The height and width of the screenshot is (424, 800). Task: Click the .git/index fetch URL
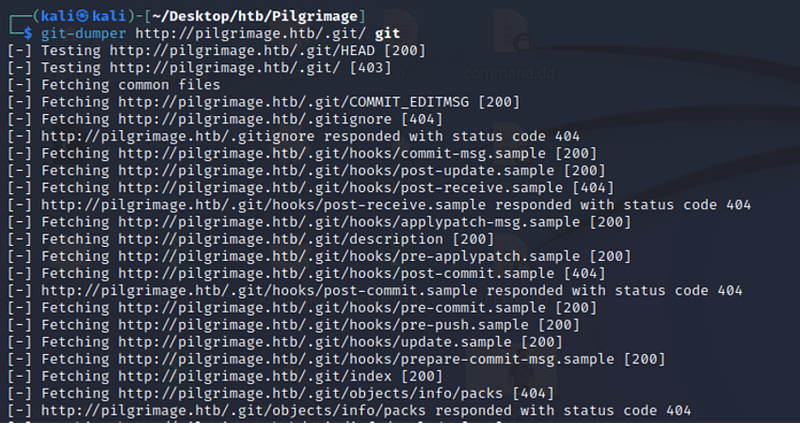pyautogui.click(x=254, y=377)
